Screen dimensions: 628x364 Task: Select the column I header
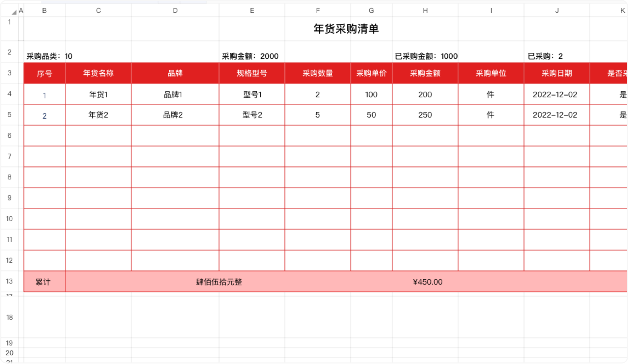coord(491,11)
